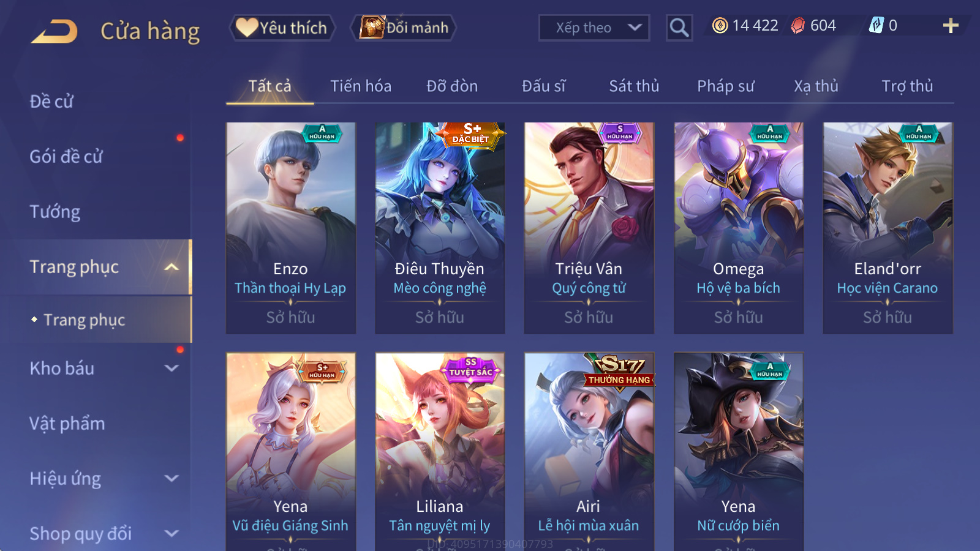The height and width of the screenshot is (551, 980).
Task: Tap the red ruby gem icon
Action: pyautogui.click(x=798, y=25)
